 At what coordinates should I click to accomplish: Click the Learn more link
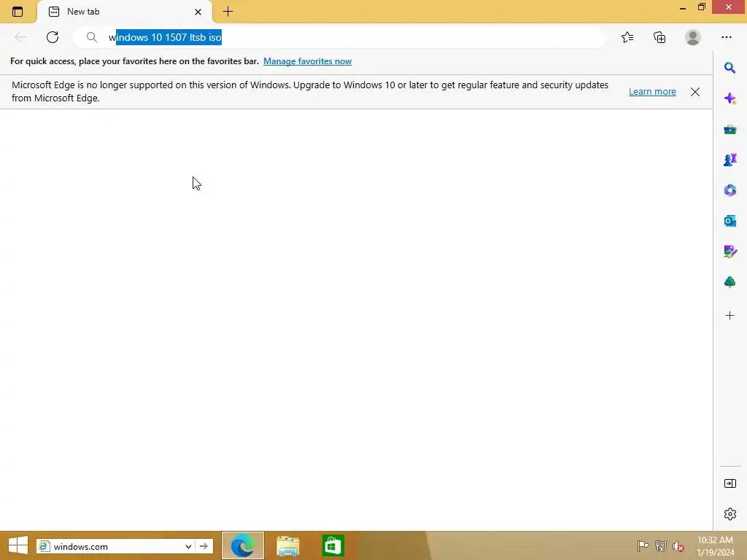pos(652,91)
